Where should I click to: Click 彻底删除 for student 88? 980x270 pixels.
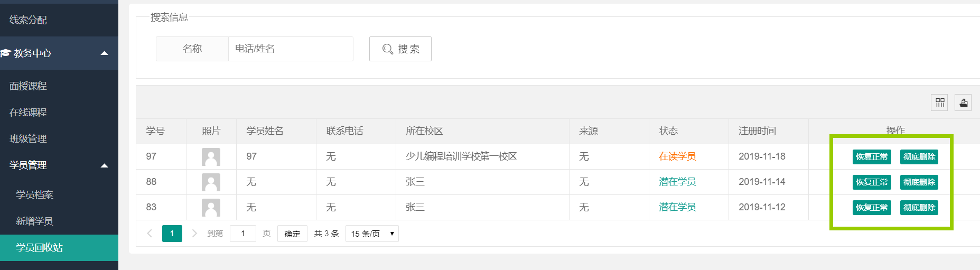919,182
